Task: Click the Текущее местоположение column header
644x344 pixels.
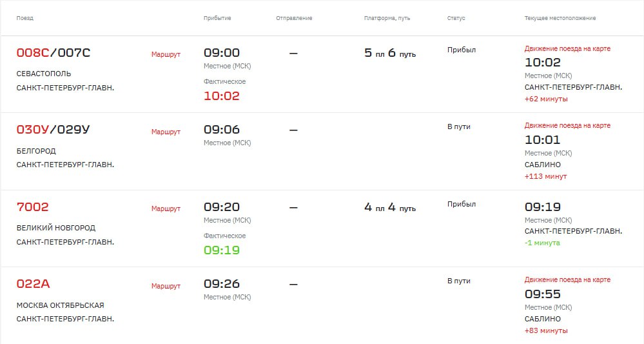Action: pyautogui.click(x=560, y=18)
